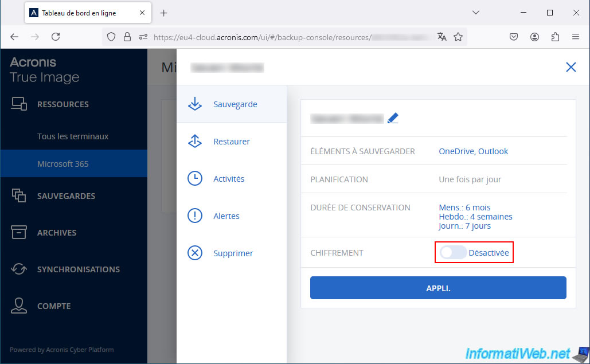
Task: Close the panel with the blue X
Action: (x=571, y=67)
